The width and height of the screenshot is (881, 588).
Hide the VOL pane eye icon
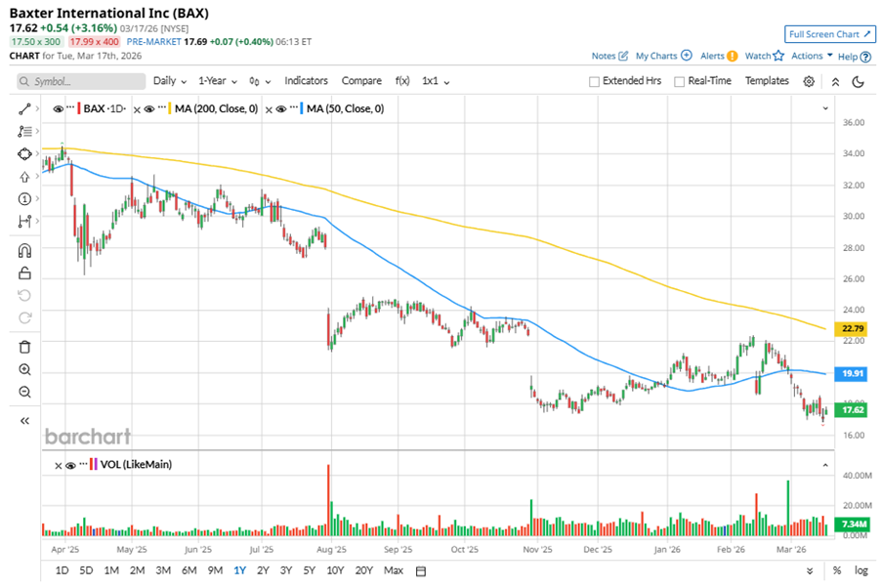pos(70,466)
